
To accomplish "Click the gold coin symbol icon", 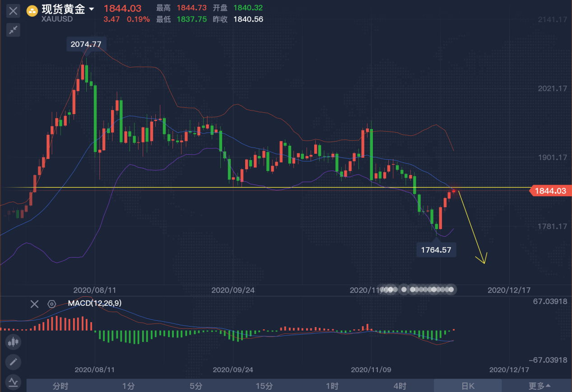I will click(32, 10).
